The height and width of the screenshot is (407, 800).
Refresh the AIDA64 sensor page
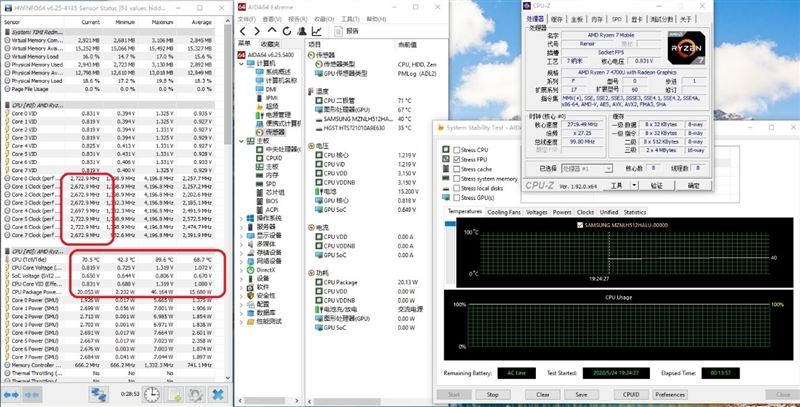[x=287, y=31]
